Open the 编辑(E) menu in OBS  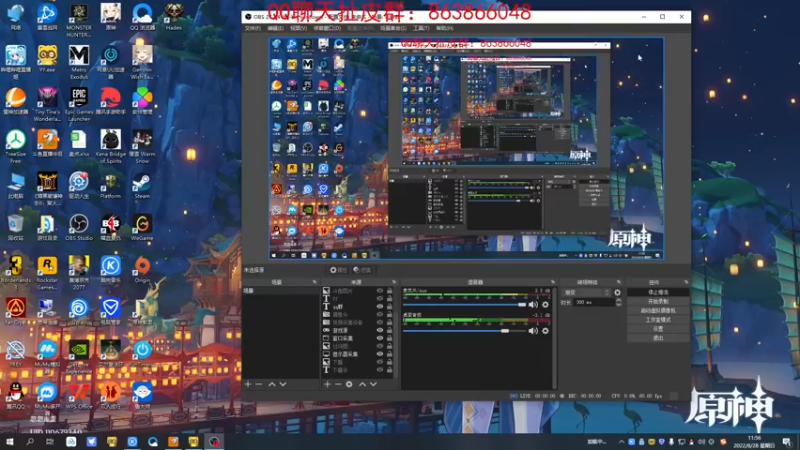coord(275,28)
